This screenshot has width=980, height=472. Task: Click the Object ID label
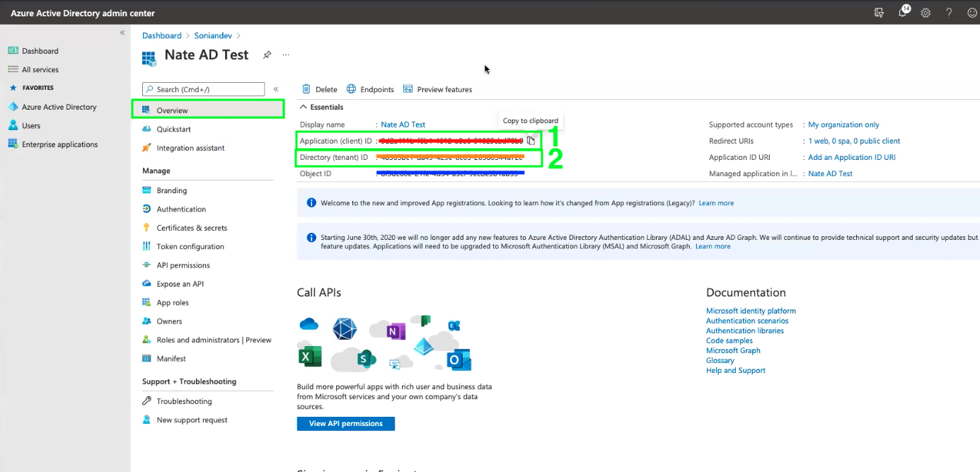coord(316,173)
